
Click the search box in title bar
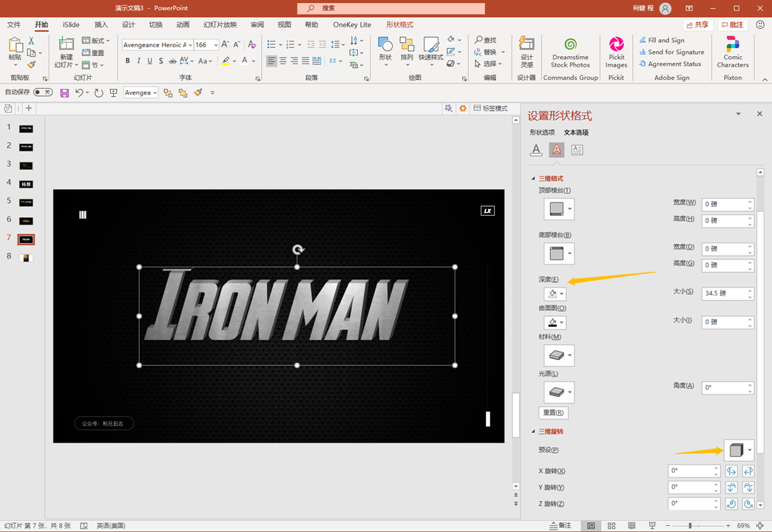click(x=391, y=8)
